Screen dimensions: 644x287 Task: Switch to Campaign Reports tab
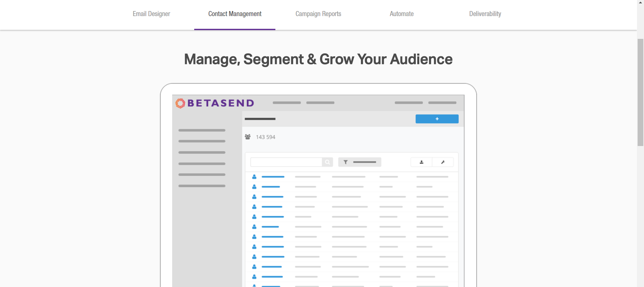pyautogui.click(x=318, y=14)
